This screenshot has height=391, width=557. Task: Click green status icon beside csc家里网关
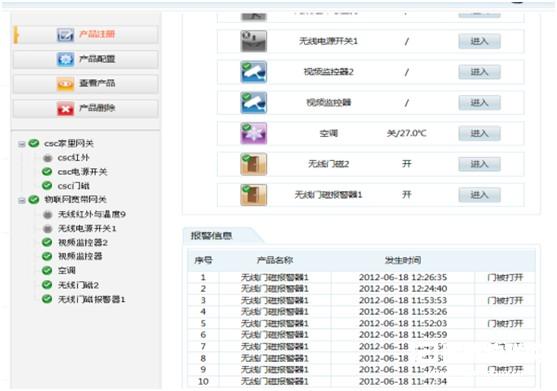click(x=34, y=143)
